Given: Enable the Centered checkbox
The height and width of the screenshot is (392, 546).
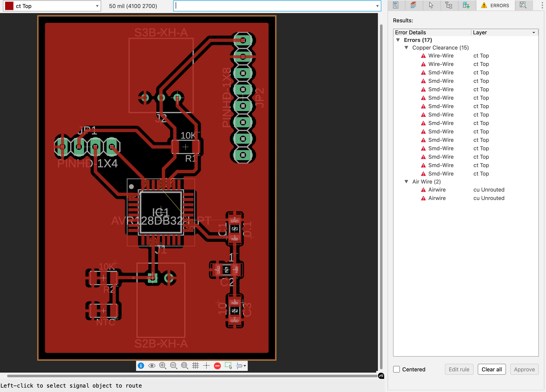Looking at the screenshot, I should [396, 369].
